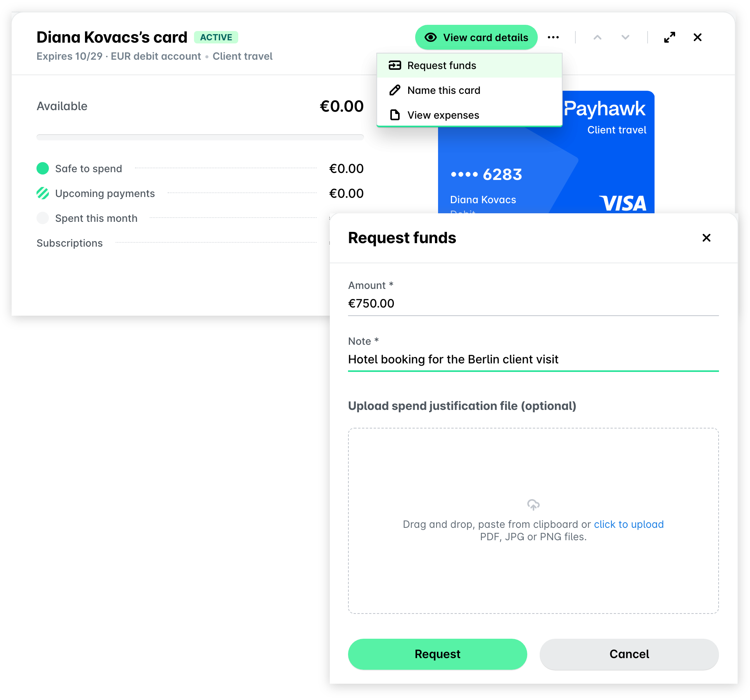This screenshot has height=700, width=750.
Task: Close the Diana Kovacs's card panel
Action: 697,38
